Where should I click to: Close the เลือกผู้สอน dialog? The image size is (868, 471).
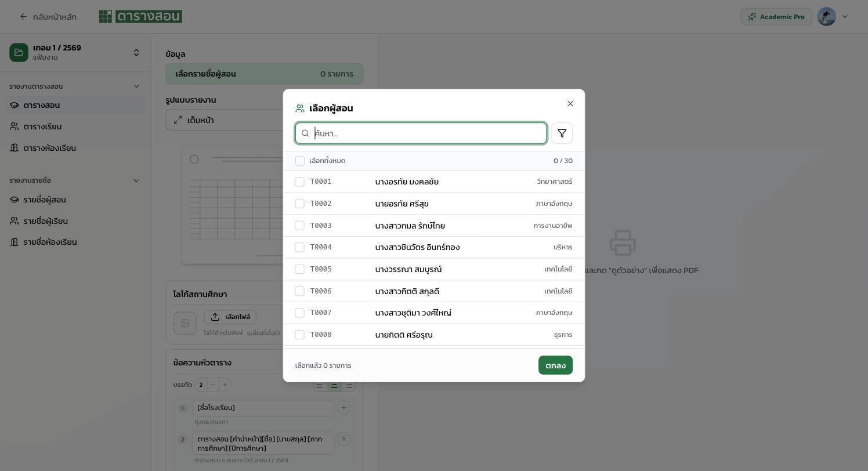tap(570, 104)
